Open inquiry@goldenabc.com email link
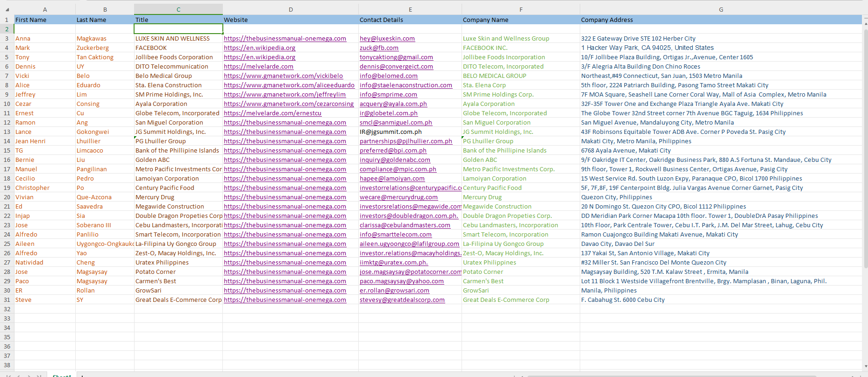This screenshot has height=377, width=868. pos(395,160)
